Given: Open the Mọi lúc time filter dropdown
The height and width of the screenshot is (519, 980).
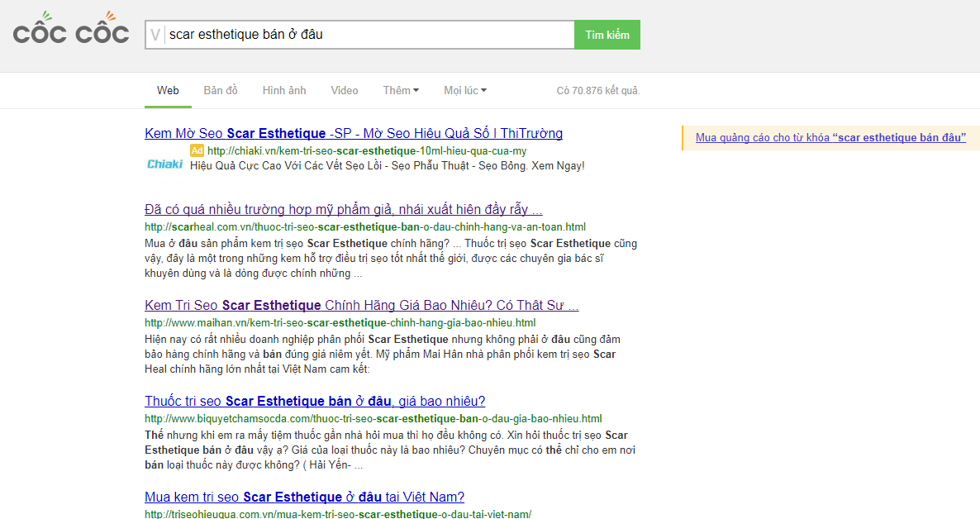Looking at the screenshot, I should pos(465,91).
